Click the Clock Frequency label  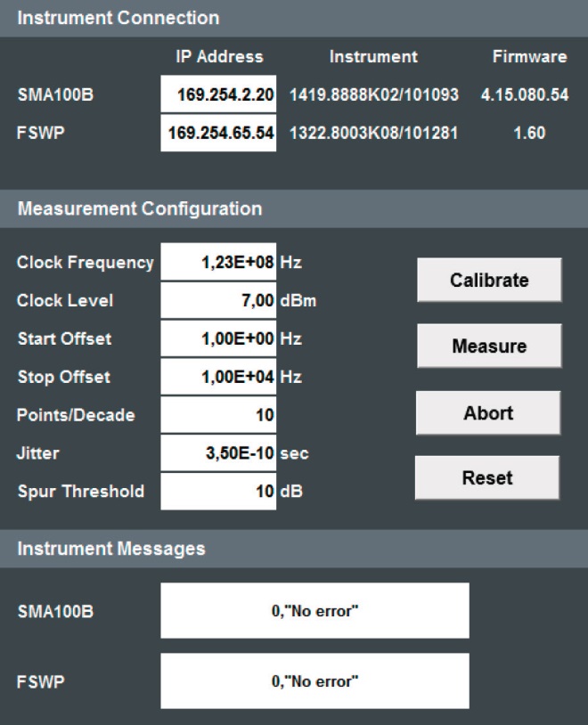[86, 263]
